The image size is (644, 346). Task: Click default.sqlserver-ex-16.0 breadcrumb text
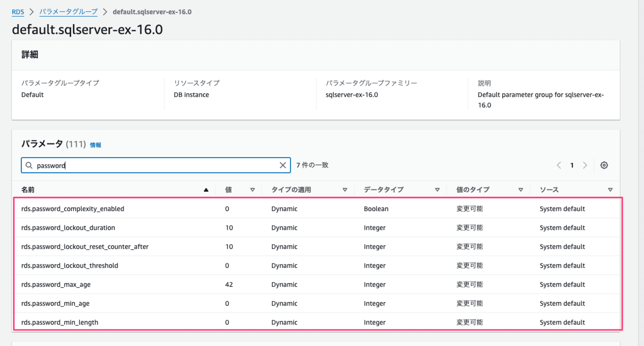point(152,12)
